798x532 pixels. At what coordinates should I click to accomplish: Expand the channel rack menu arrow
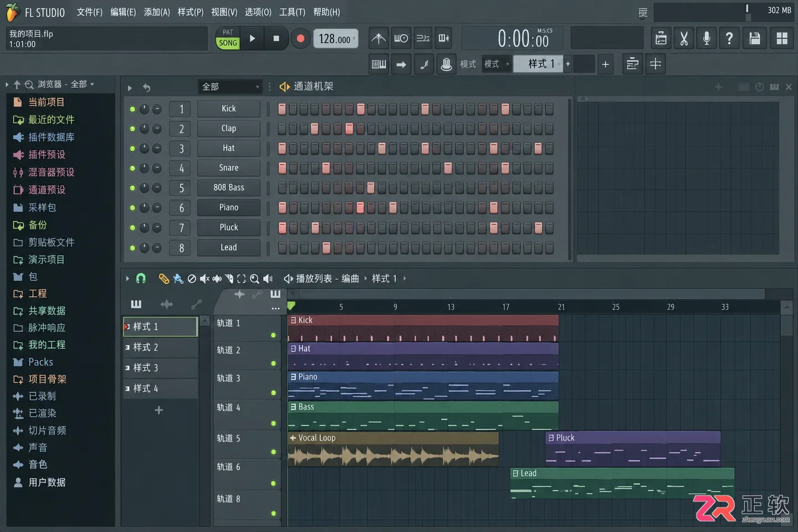[130, 88]
